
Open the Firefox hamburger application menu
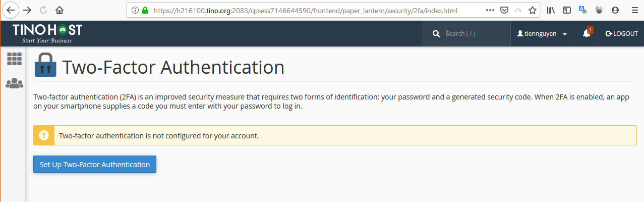pyautogui.click(x=634, y=10)
